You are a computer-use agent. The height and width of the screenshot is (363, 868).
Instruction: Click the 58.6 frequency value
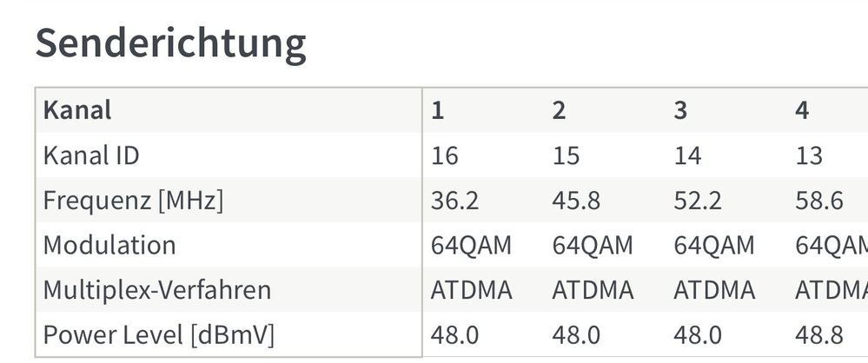click(x=819, y=201)
